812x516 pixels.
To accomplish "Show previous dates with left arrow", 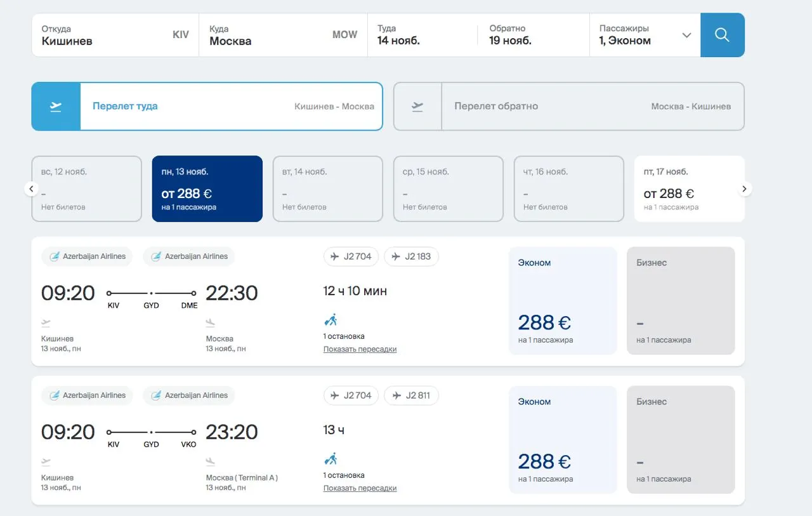I will point(31,189).
